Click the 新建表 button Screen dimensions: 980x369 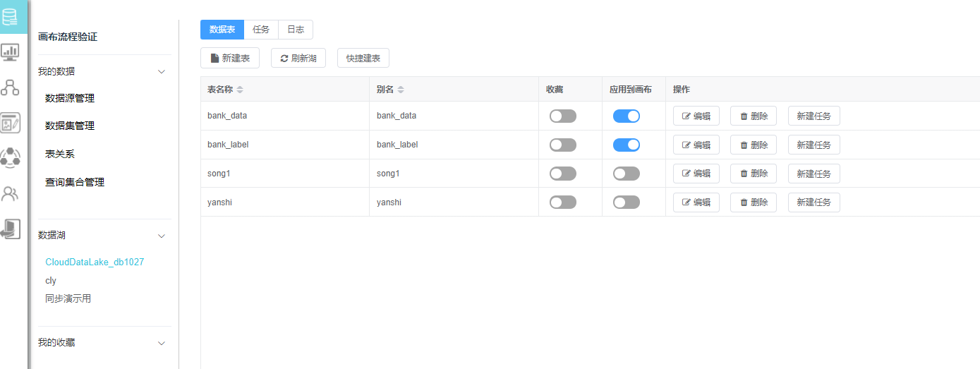230,59
